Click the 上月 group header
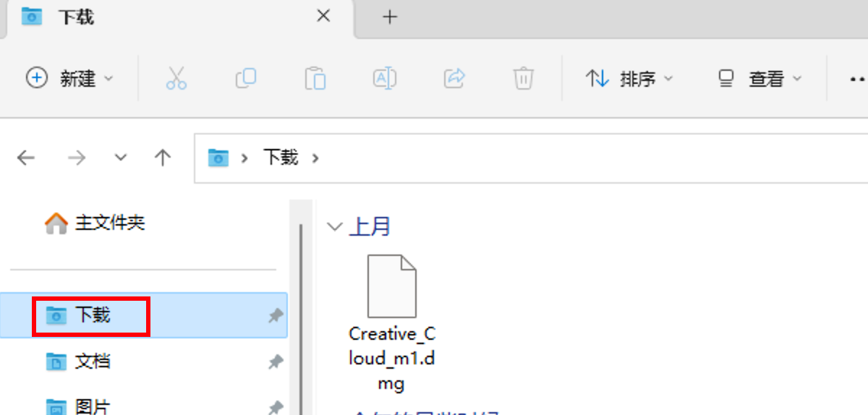 (x=370, y=226)
